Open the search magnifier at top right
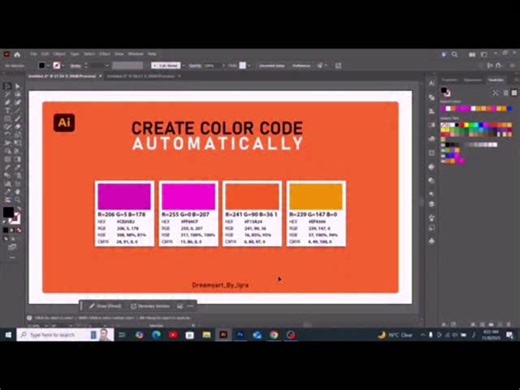Viewport: 520px width, 390px height. click(x=454, y=54)
